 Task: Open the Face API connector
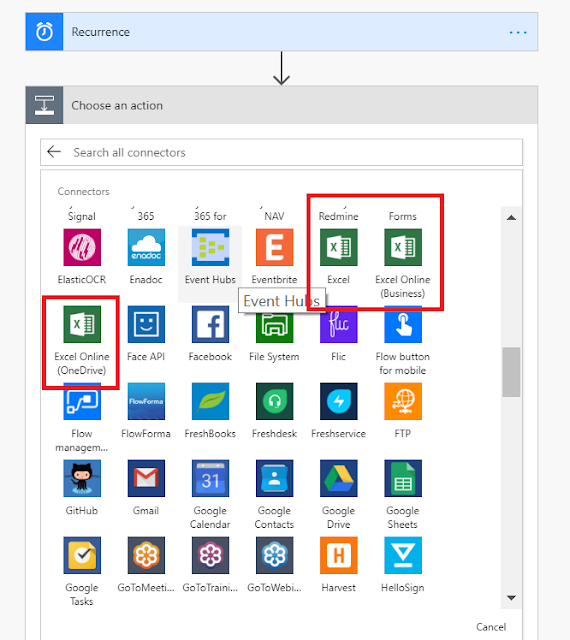coord(146,324)
